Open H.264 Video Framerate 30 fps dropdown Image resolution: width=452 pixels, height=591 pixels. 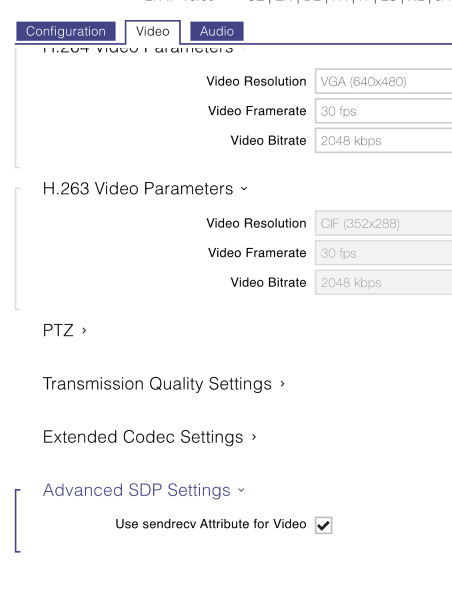383,111
